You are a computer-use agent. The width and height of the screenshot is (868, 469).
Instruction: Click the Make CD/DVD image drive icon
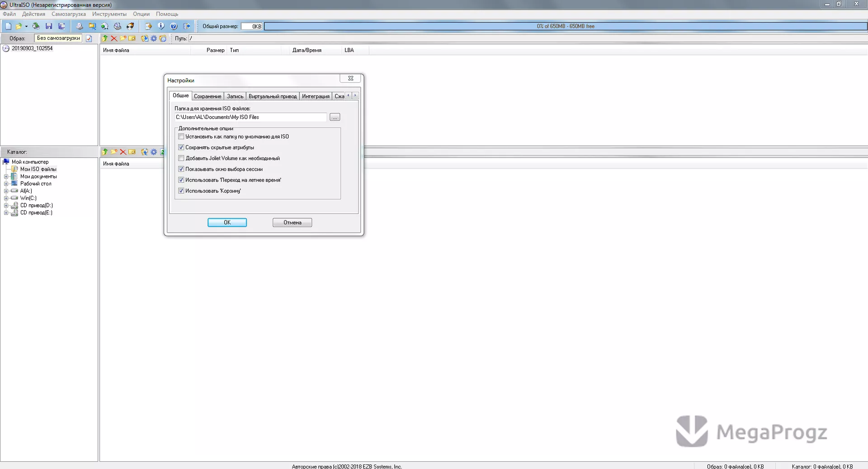[80, 26]
